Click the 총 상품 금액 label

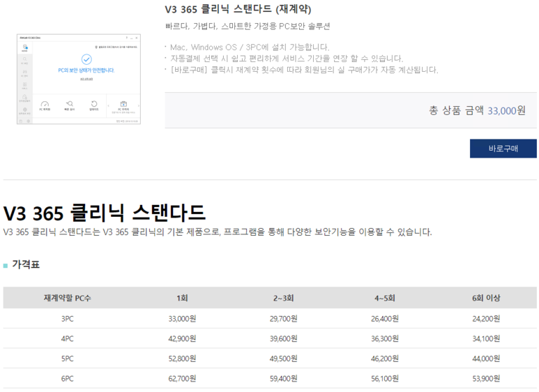click(456, 110)
